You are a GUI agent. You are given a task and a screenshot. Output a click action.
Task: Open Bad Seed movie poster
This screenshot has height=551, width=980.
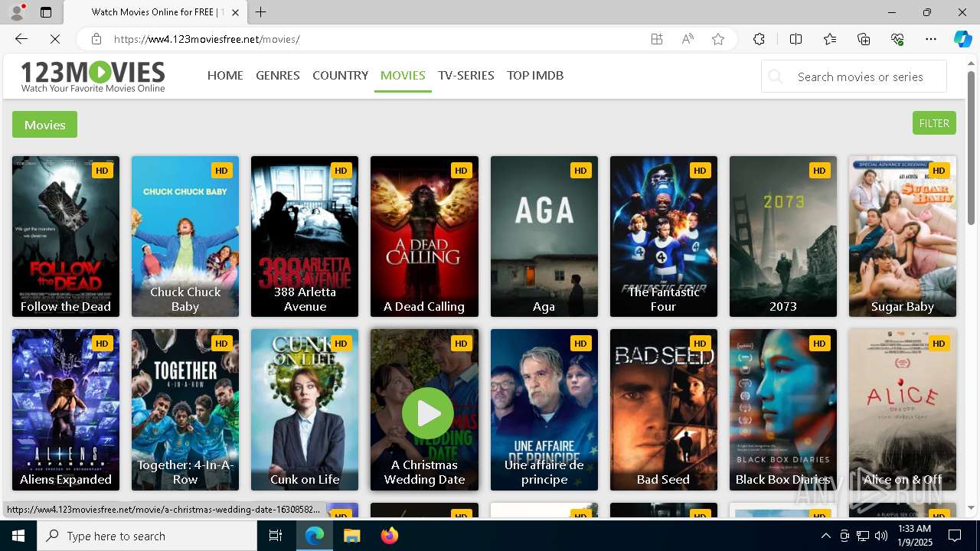[664, 409]
